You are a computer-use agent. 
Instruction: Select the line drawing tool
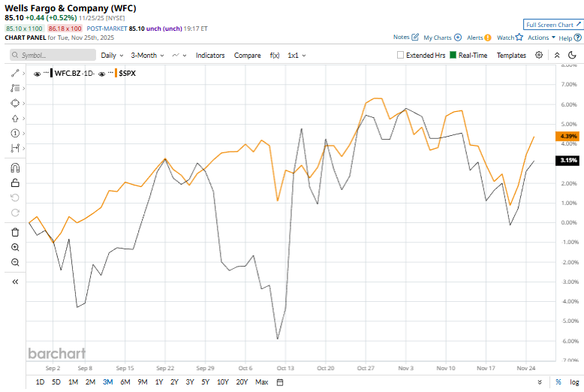click(15, 73)
